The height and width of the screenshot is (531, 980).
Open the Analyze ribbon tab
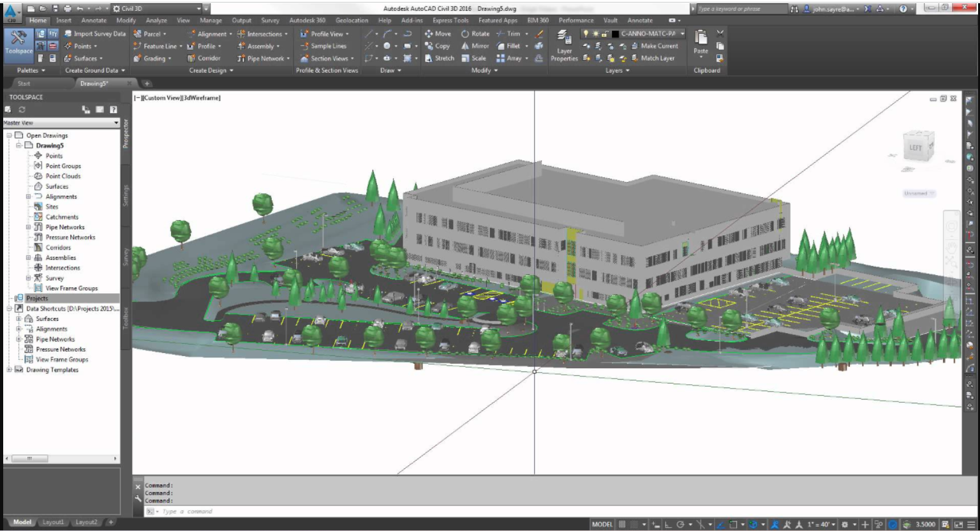156,20
